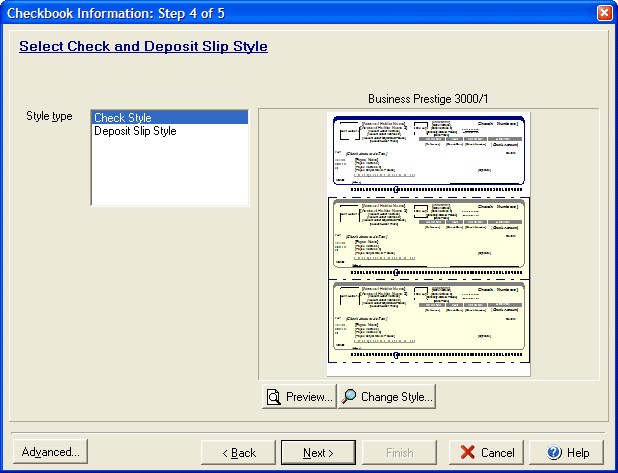Cancel the Checkbook Information wizard
This screenshot has height=473, width=618.
pyautogui.click(x=486, y=453)
